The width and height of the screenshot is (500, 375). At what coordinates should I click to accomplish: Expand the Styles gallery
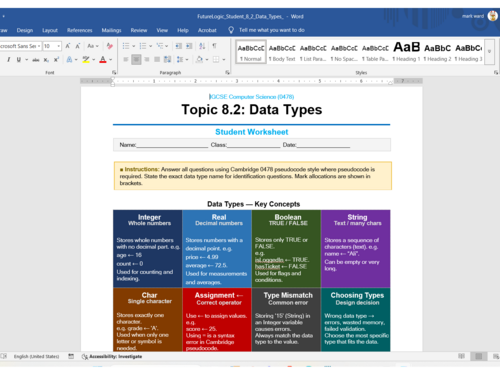(x=489, y=52)
